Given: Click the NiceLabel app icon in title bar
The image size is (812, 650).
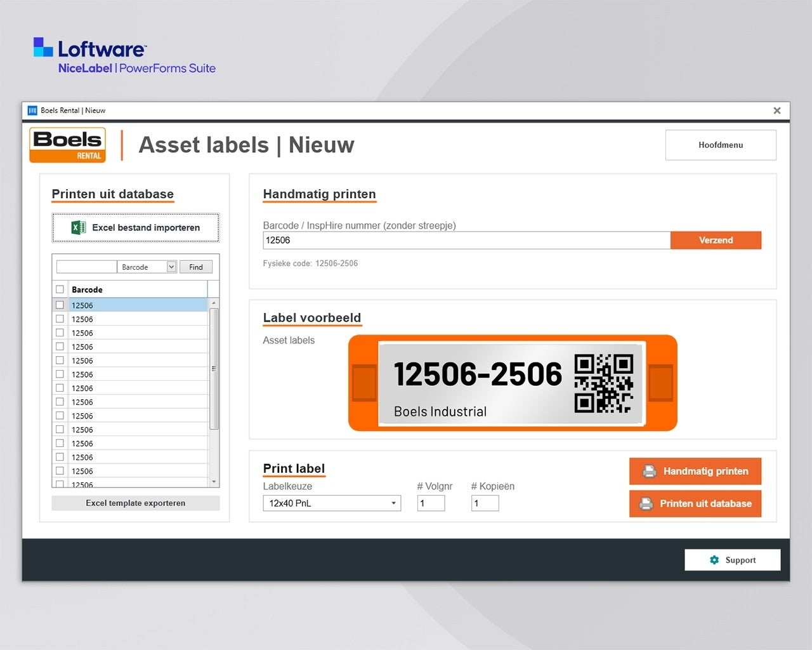Looking at the screenshot, I should (x=32, y=110).
